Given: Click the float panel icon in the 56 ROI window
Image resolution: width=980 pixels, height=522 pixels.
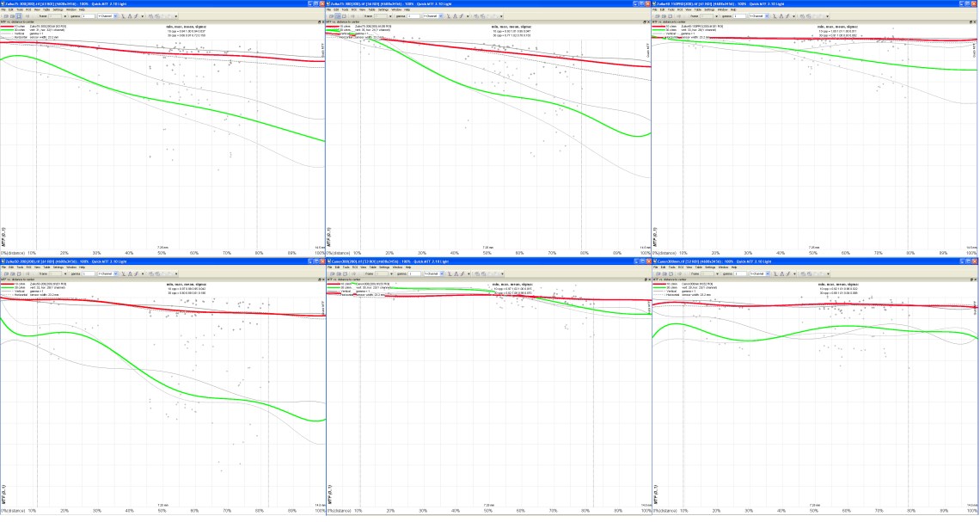Looking at the screenshot, I should 645,21.
